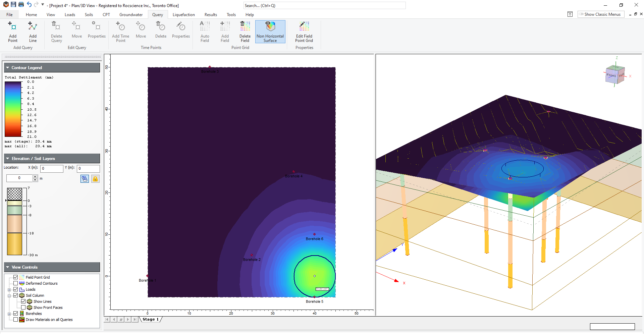Image resolution: width=644 pixels, height=334 pixels.
Task: Click the Add Time Point tool
Action: pyautogui.click(x=120, y=32)
